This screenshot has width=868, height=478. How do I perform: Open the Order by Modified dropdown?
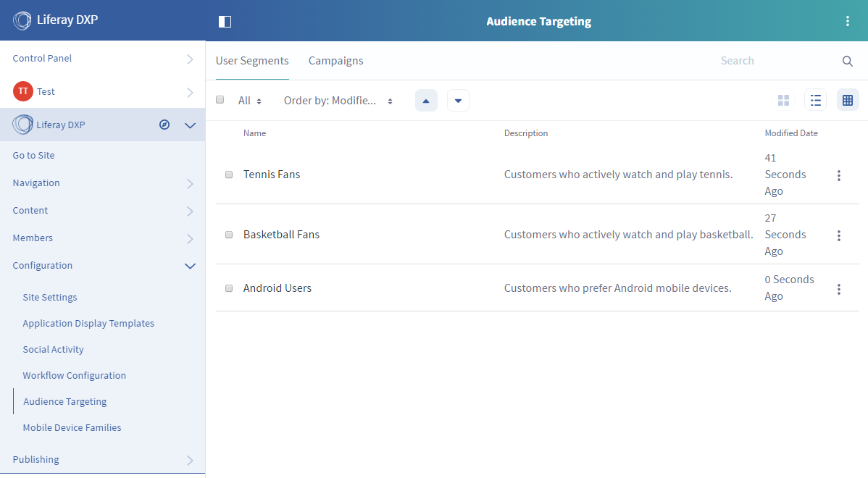[x=338, y=101]
